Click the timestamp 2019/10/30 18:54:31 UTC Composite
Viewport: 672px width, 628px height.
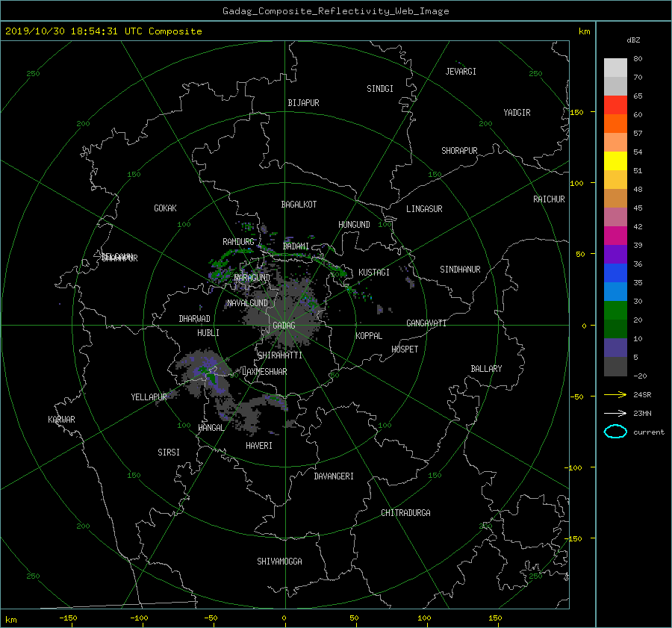103,31
